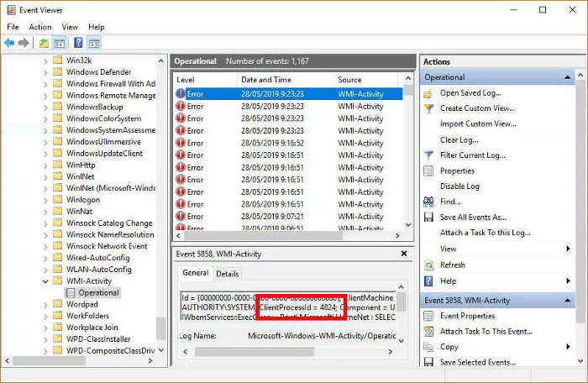Open Event Properties action
The height and width of the screenshot is (383, 588).
(467, 316)
